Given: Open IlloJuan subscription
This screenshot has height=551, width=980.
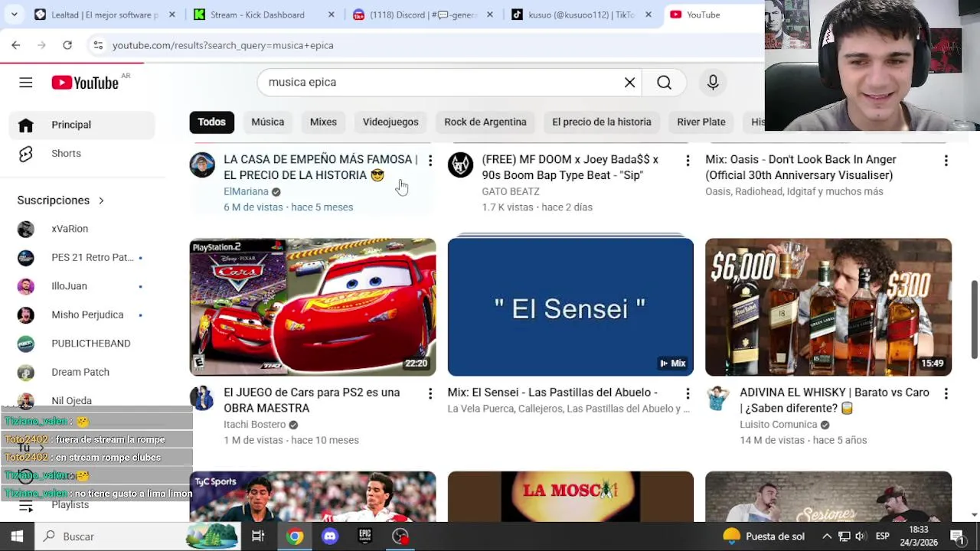Looking at the screenshot, I should [82, 286].
